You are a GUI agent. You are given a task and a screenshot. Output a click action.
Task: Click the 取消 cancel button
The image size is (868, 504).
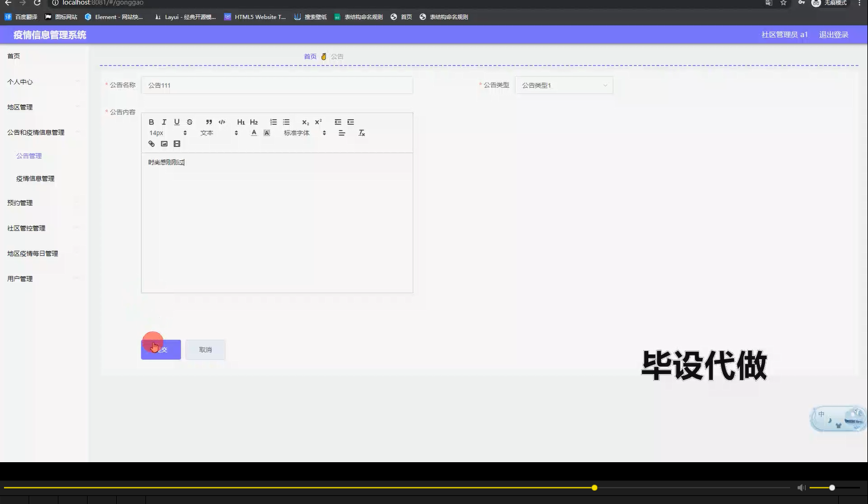pos(205,349)
